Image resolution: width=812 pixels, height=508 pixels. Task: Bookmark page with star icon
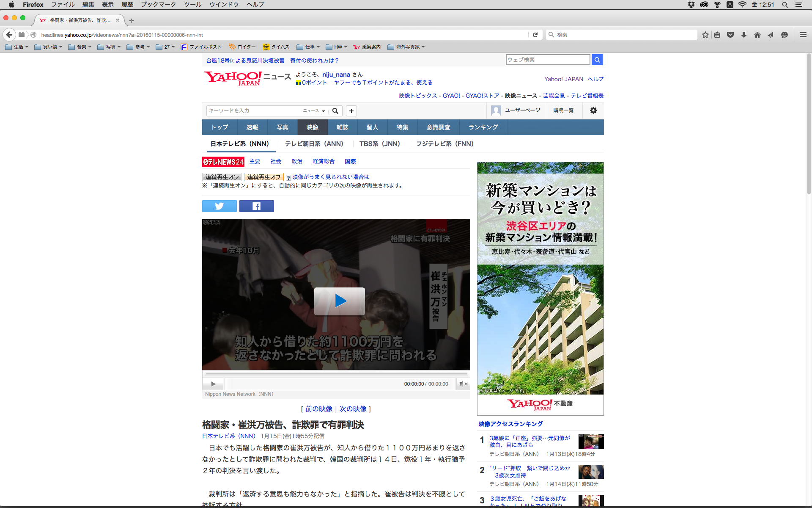coord(705,35)
